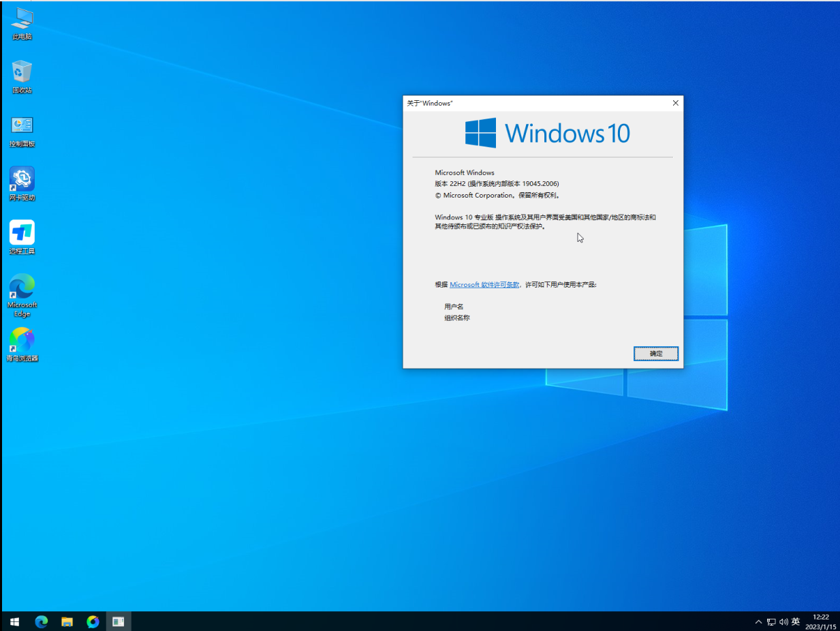Click the 组织名称 label
This screenshot has width=840, height=631.
point(457,318)
